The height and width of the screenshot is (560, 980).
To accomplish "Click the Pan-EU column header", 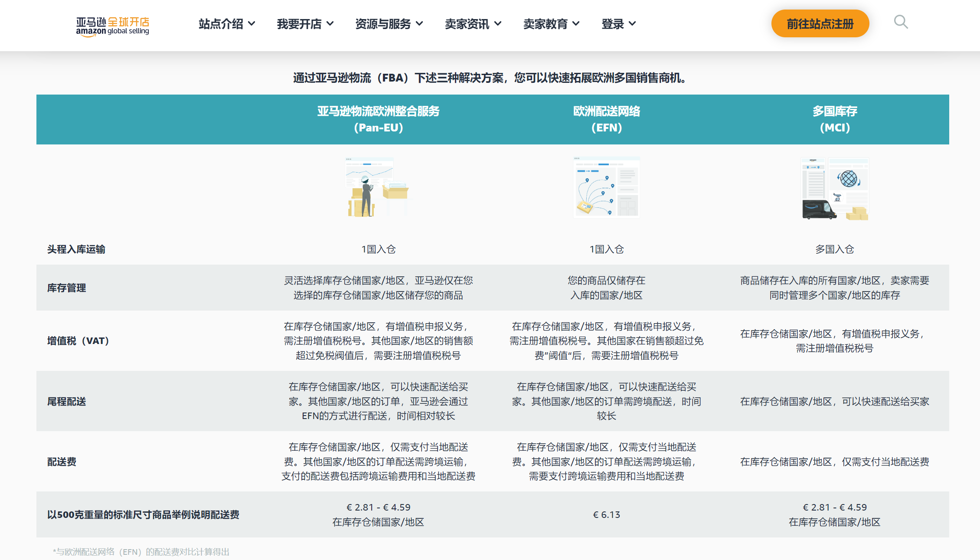I will [x=378, y=119].
